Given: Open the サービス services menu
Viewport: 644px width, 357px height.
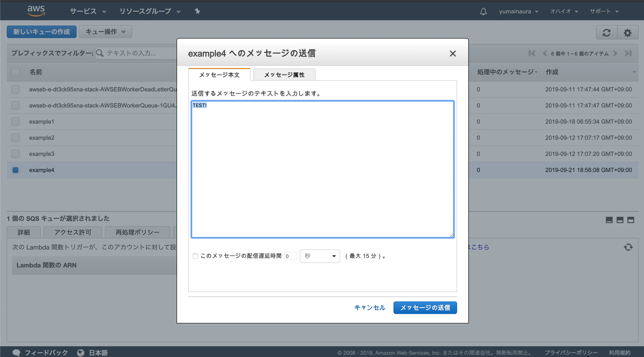Looking at the screenshot, I should tap(88, 11).
